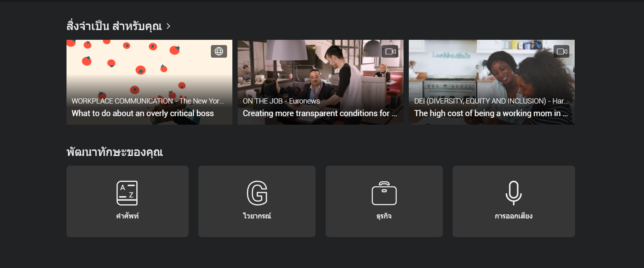Select the grammar G icon
The width and height of the screenshot is (644, 268).
coord(257,193)
